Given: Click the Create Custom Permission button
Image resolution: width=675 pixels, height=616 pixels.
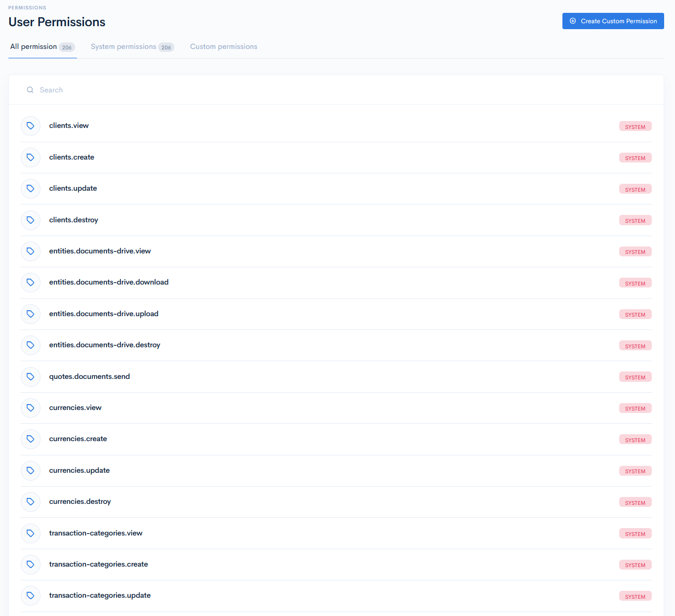Looking at the screenshot, I should (x=613, y=21).
